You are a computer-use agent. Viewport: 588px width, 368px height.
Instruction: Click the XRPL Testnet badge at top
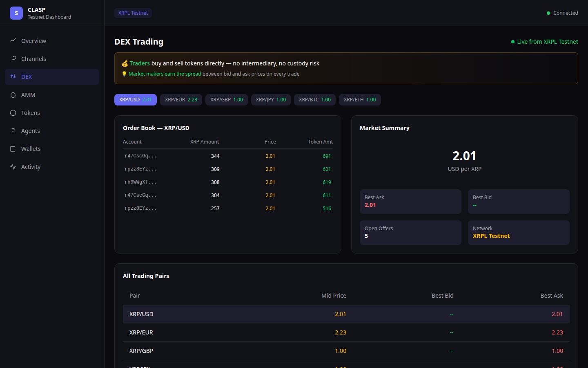[133, 13]
